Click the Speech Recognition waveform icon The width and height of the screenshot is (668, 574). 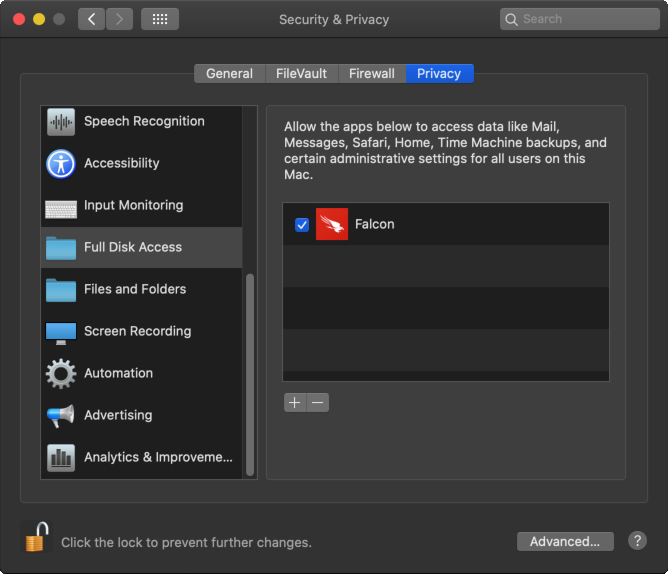pyautogui.click(x=61, y=122)
